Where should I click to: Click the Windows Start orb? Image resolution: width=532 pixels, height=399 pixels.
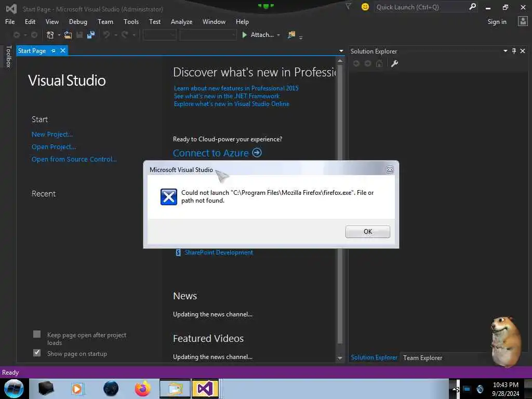tap(14, 389)
